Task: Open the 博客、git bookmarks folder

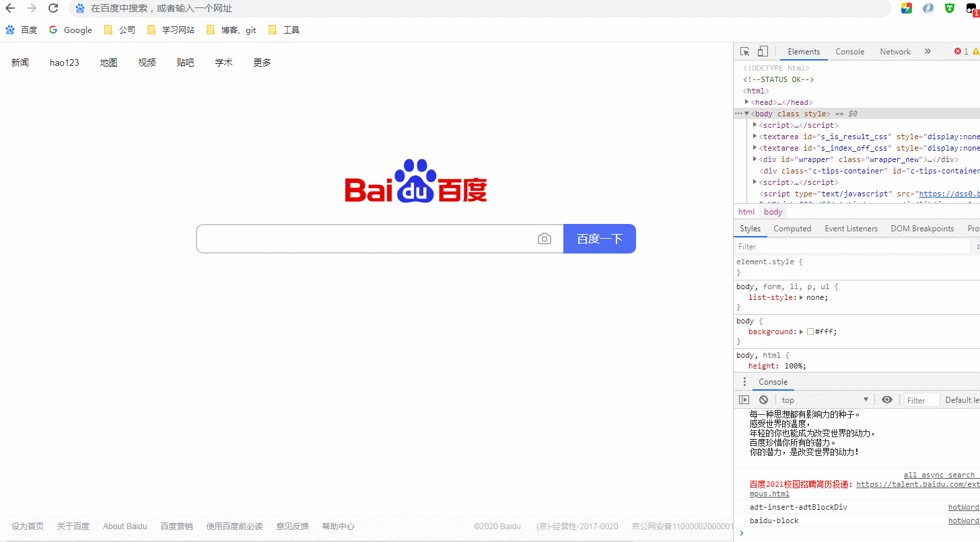Action: (x=232, y=30)
